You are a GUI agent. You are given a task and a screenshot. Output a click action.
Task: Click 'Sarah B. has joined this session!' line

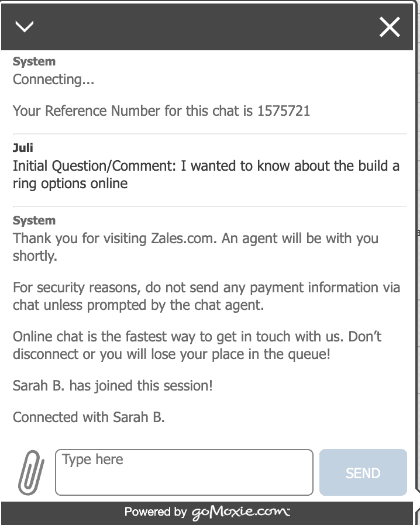point(112,386)
